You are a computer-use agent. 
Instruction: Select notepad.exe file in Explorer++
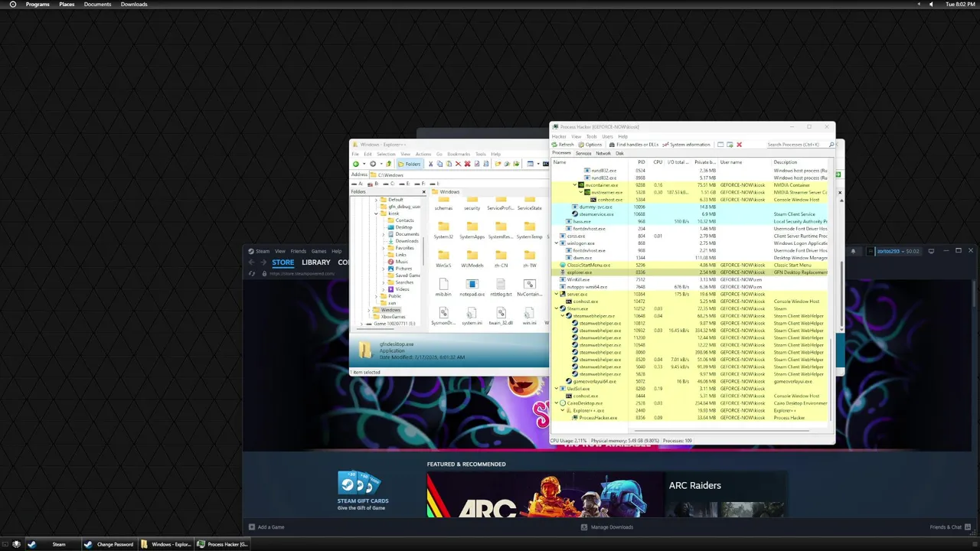point(472,288)
